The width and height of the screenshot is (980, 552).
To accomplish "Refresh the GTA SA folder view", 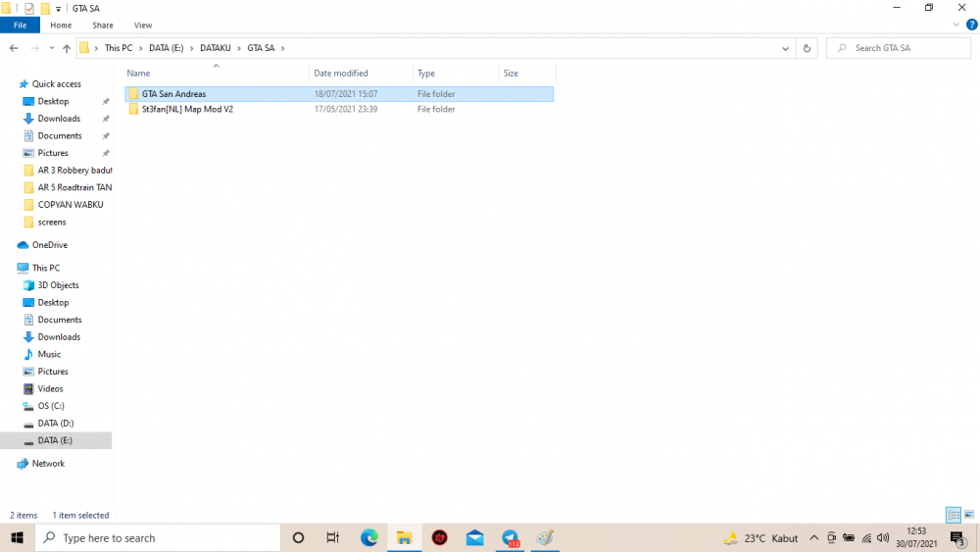I will tap(807, 48).
